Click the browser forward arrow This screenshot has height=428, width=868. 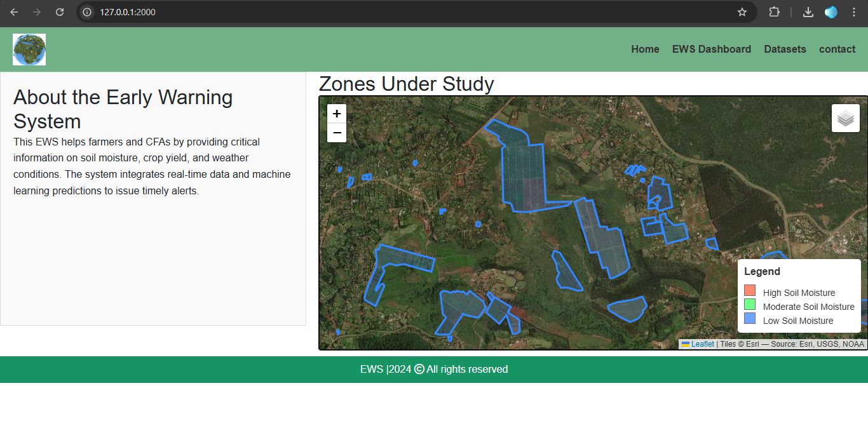coord(37,12)
